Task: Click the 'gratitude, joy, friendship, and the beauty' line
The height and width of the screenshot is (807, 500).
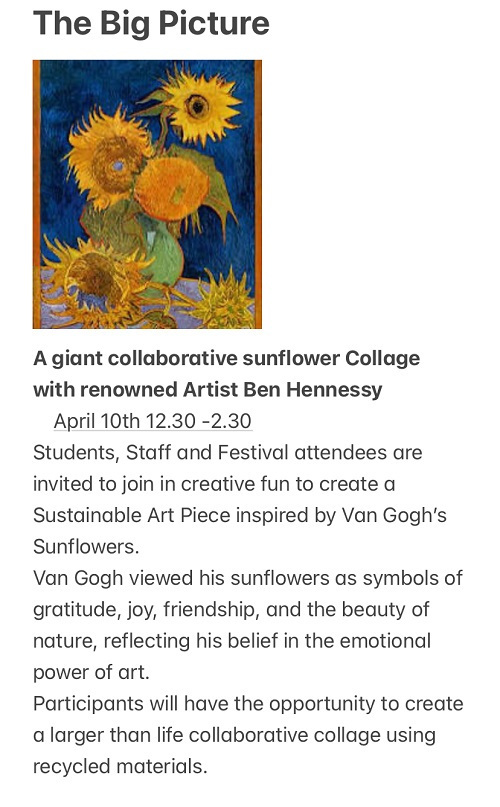Action: [x=231, y=609]
